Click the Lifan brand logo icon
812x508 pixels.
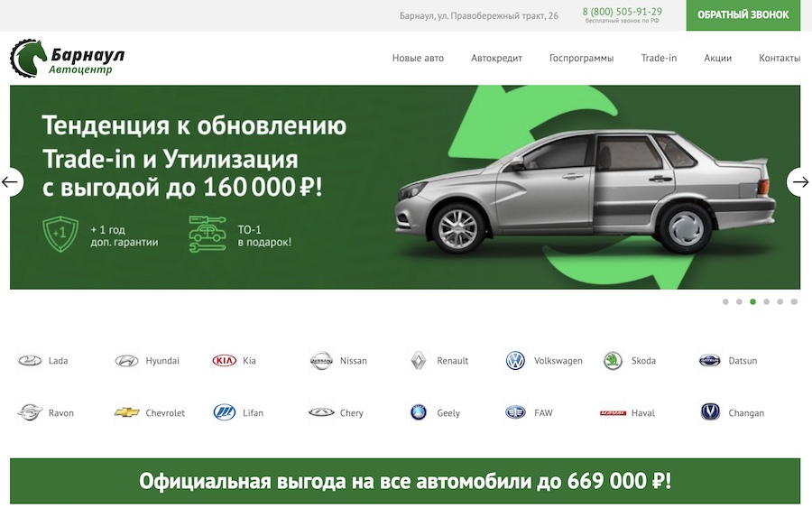point(225,412)
